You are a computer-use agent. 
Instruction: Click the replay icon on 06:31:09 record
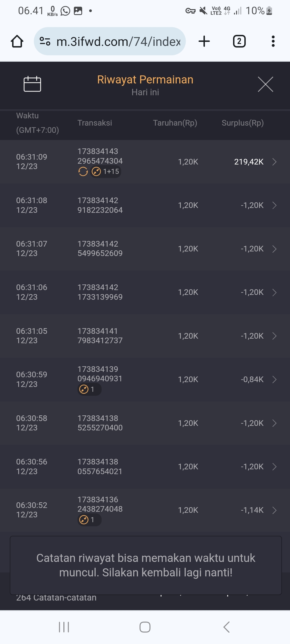[83, 171]
